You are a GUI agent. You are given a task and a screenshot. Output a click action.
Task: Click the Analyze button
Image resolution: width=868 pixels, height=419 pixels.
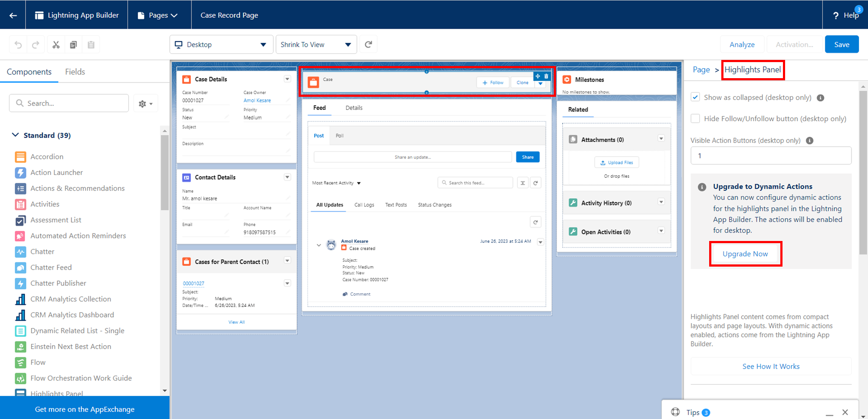[x=742, y=44]
